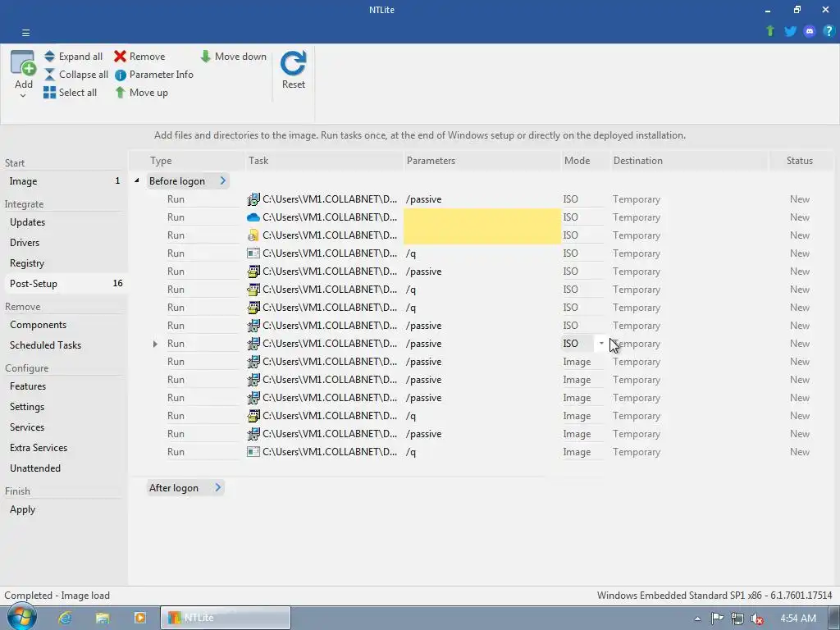The width and height of the screenshot is (840, 630).
Task: Go to the Updates page
Action: pos(64,222)
